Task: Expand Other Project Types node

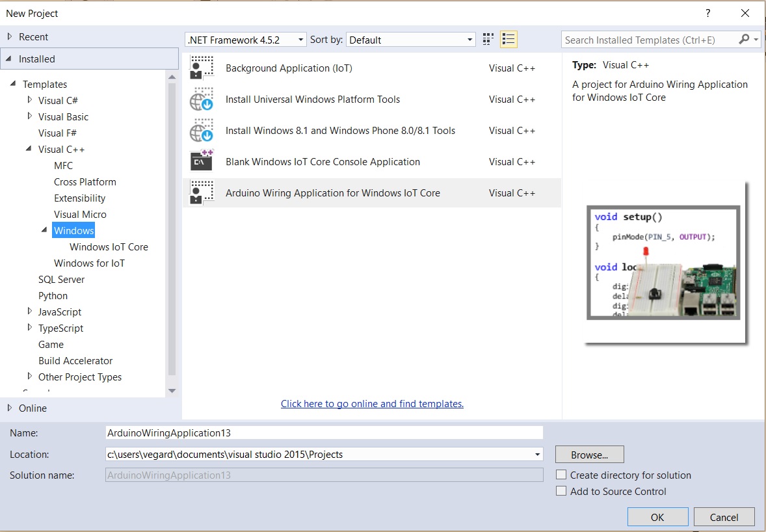Action: coord(29,376)
